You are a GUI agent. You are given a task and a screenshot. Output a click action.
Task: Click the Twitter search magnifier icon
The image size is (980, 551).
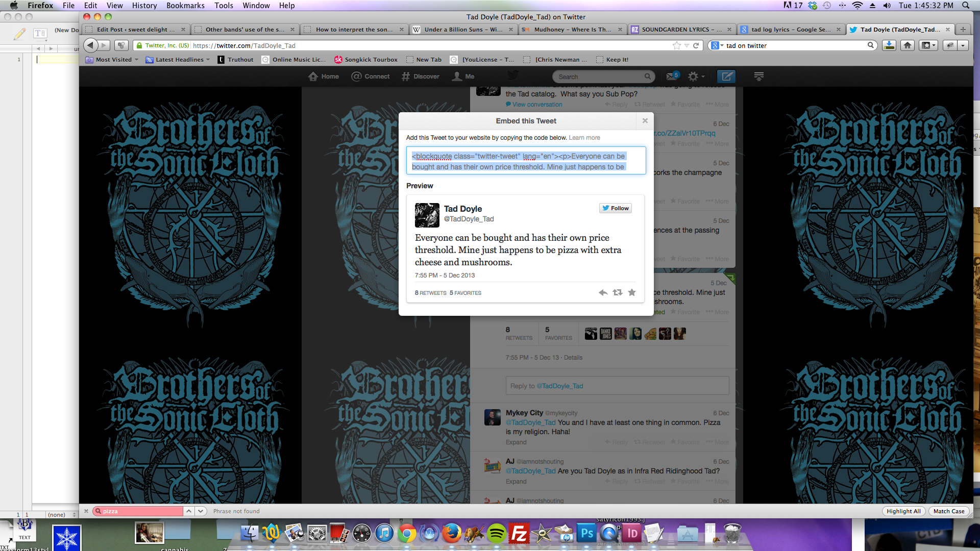coord(647,77)
